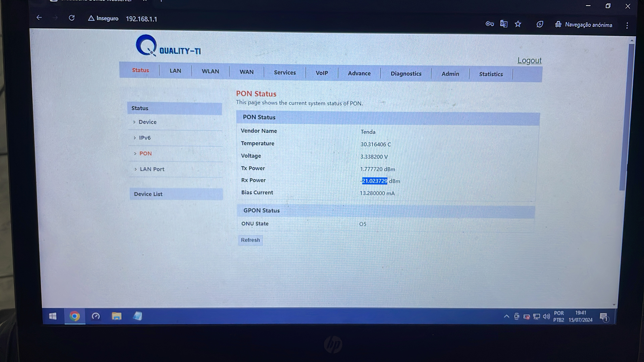The image size is (644, 362).
Task: Expand the Device sidebar item
Action: click(x=148, y=122)
